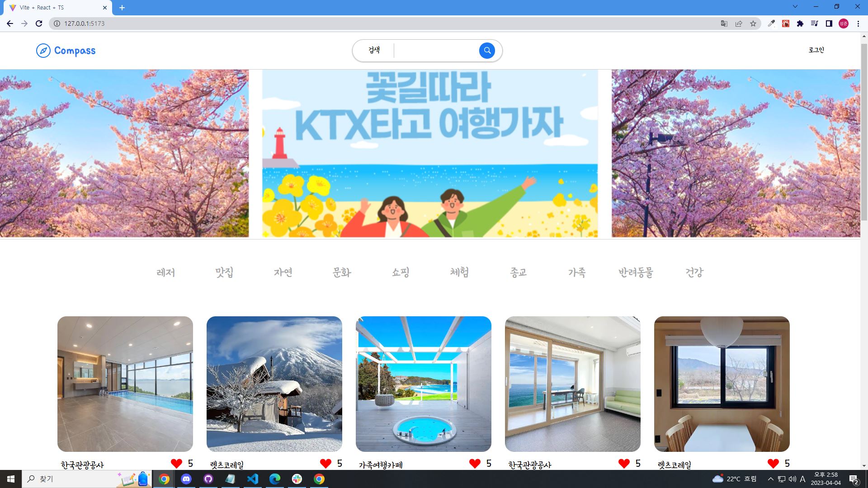Open Microsoft Edge from the taskbar
This screenshot has width=868, height=488.
pyautogui.click(x=275, y=479)
